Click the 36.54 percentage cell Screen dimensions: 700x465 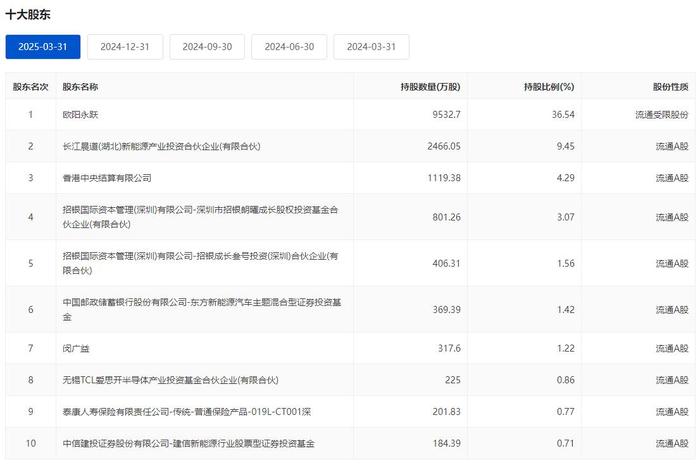[x=563, y=115]
